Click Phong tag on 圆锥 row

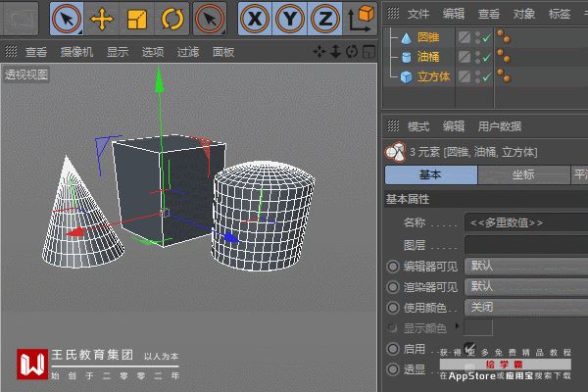(504, 37)
